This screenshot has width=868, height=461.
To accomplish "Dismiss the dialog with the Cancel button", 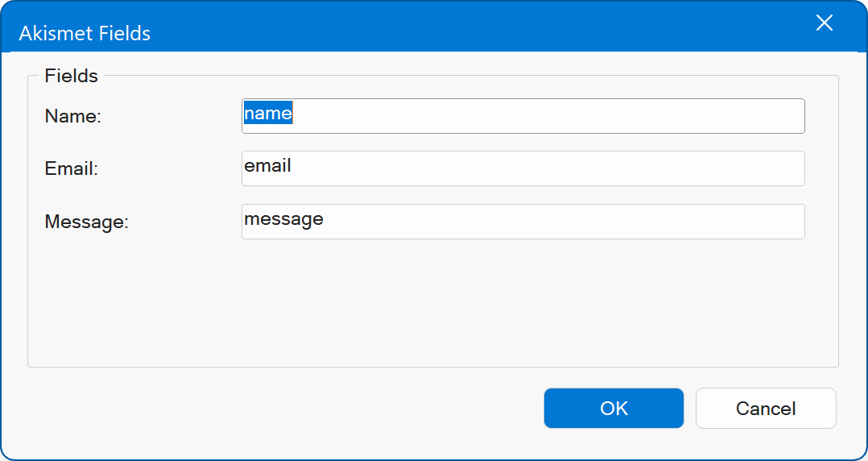I will pos(766,409).
